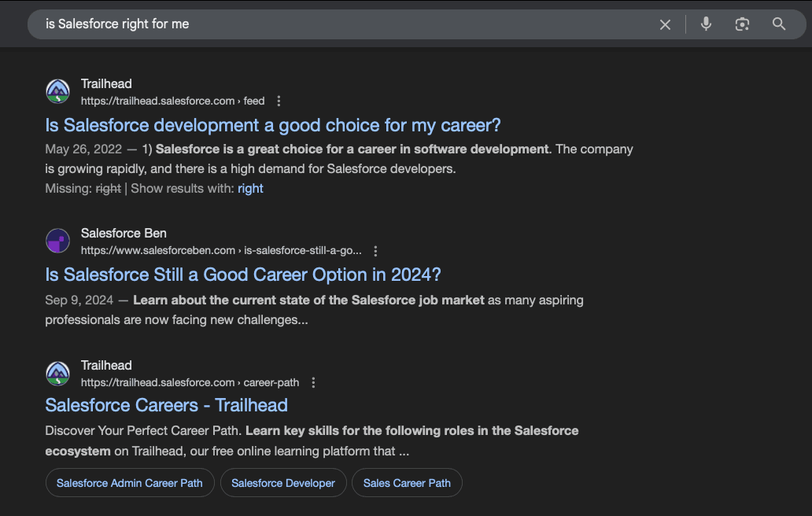The image size is (812, 516).
Task: Open options for Trailhead career-path result
Action: pos(313,382)
